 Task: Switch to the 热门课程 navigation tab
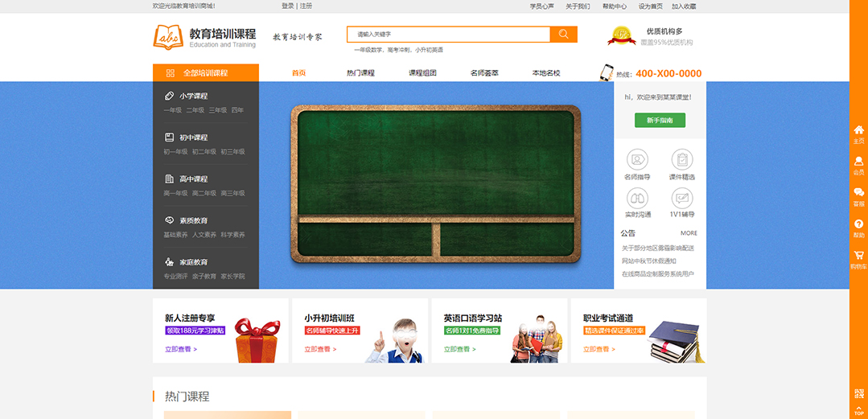(360, 73)
